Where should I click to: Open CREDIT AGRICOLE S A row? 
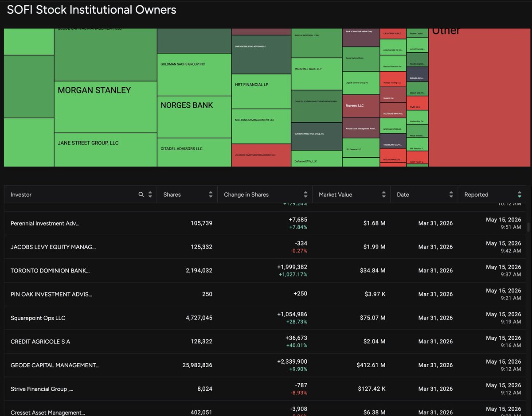[x=265, y=342]
